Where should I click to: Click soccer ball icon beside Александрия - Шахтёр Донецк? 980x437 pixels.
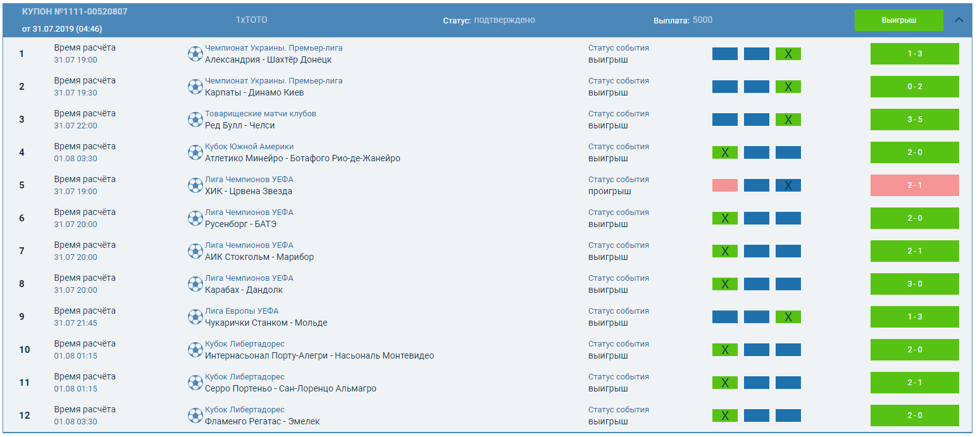[x=195, y=54]
